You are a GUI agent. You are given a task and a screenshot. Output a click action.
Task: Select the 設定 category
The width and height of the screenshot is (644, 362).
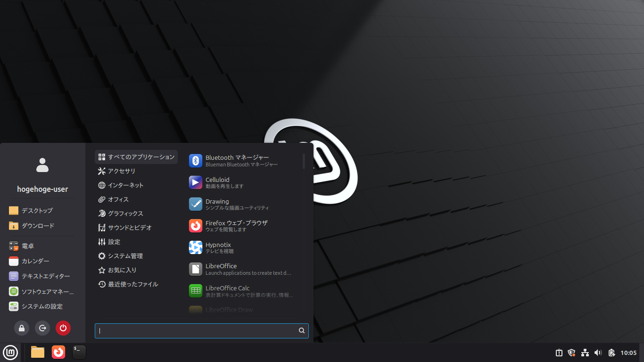point(136,242)
